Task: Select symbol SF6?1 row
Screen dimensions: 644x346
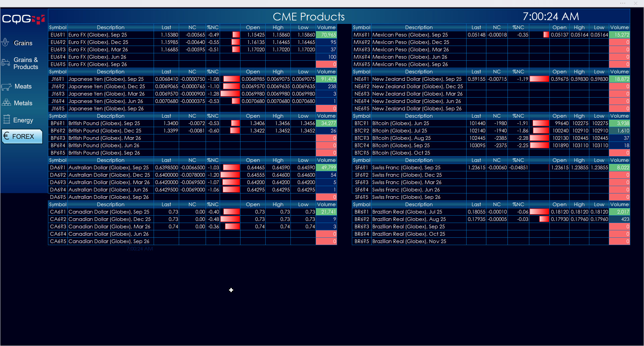Action: click(362, 168)
